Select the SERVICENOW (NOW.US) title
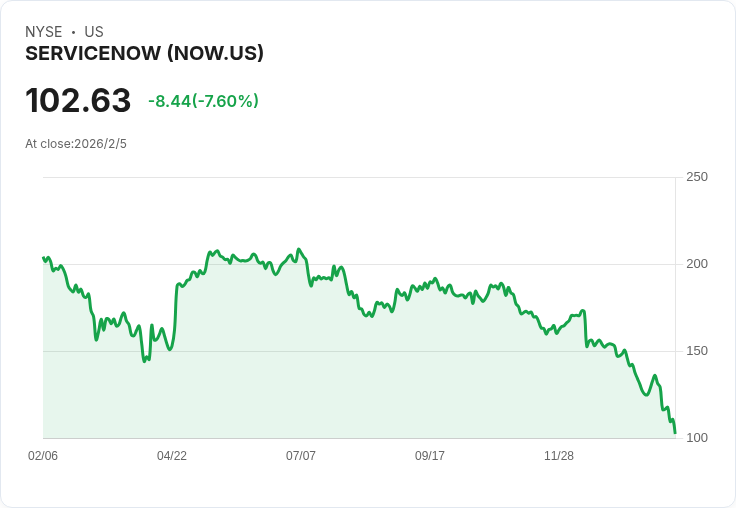This screenshot has height=508, width=736. coord(144,54)
